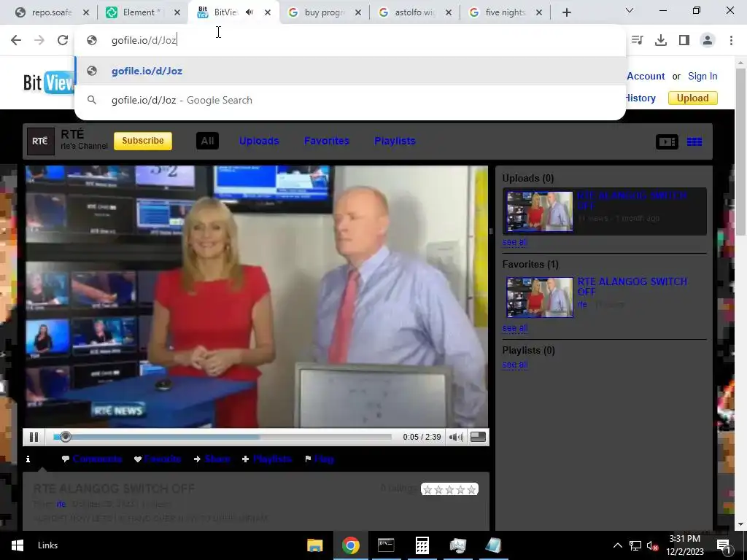See all under Uploads section
The width and height of the screenshot is (747, 560).
click(x=515, y=242)
